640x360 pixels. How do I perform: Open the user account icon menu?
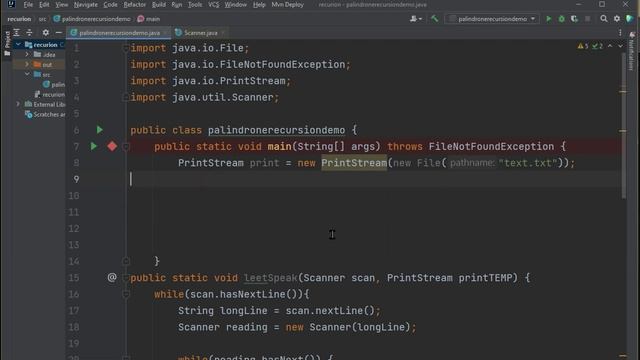click(416, 19)
